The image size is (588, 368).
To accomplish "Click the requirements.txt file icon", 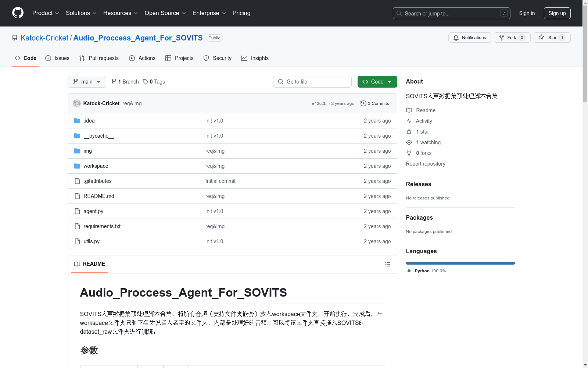I will [x=77, y=226].
